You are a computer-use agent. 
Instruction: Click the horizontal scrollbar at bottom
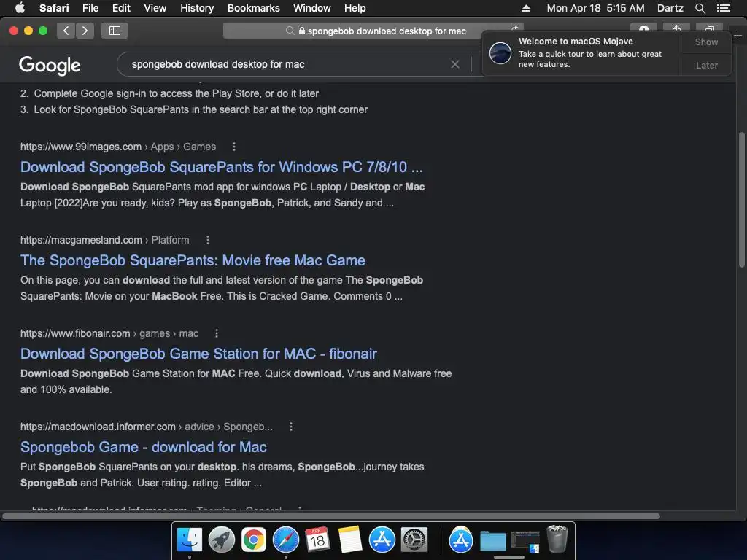(331, 516)
